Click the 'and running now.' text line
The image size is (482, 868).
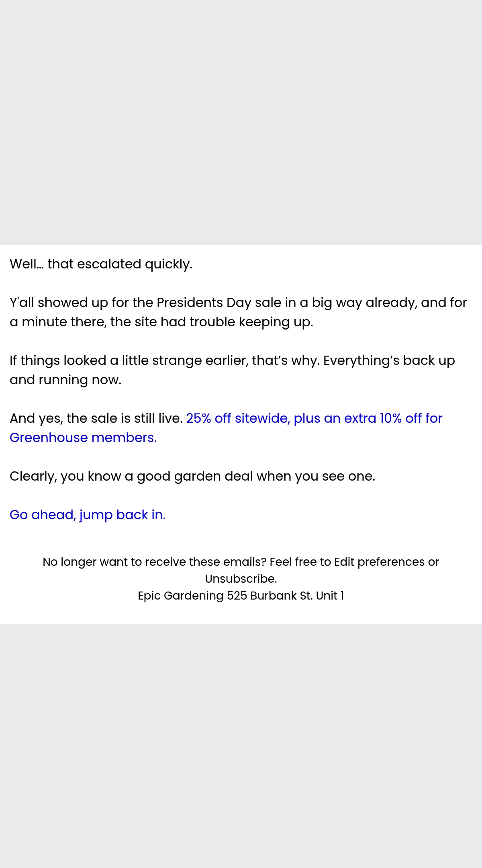tap(65, 380)
